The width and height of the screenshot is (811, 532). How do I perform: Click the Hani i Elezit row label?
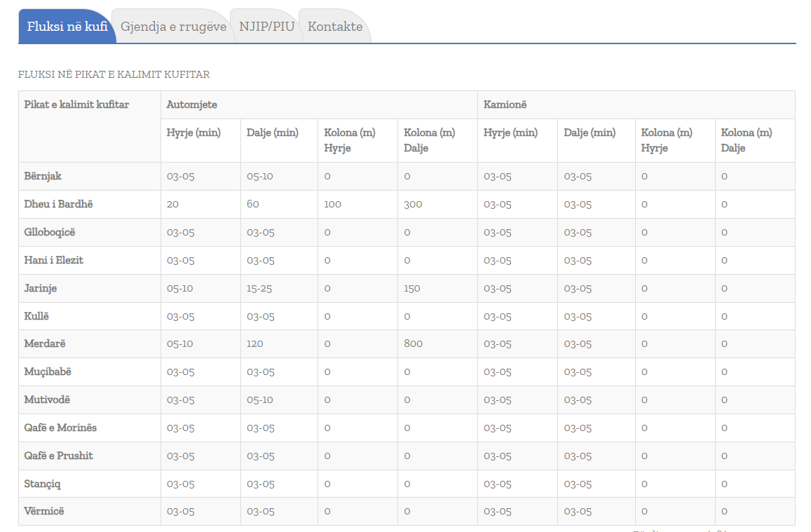[x=54, y=260]
